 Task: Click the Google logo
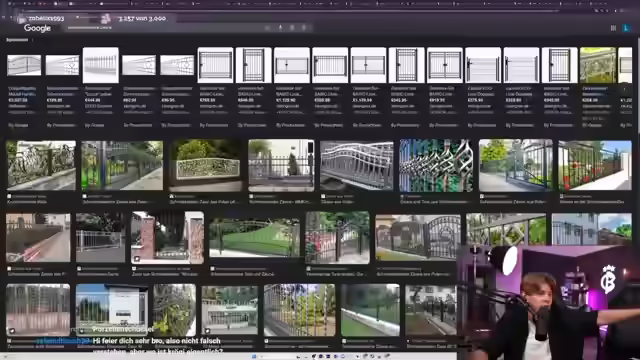point(37,28)
